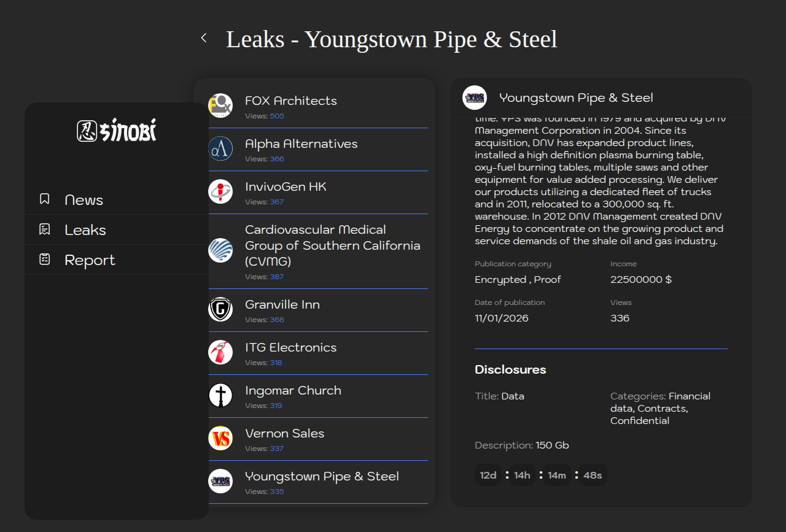The height and width of the screenshot is (532, 786).
Task: Click the countdown days box showing 12d
Action: pyautogui.click(x=488, y=476)
